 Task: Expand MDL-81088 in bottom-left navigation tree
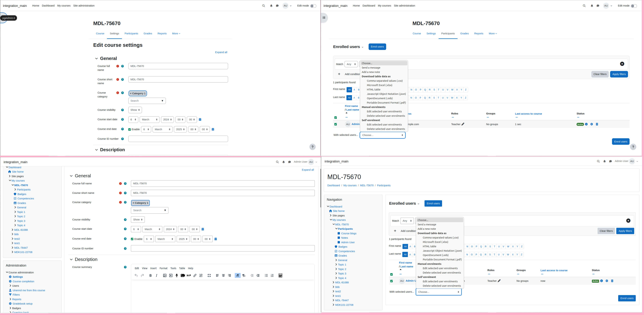pyautogui.click(x=13, y=230)
